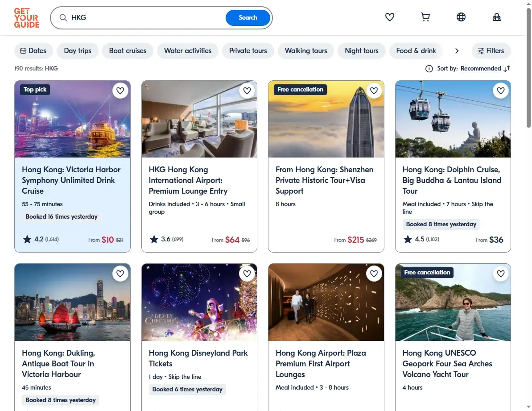
Task: Open HKG Airport Premium Lounge Entry title
Action: coord(188,180)
